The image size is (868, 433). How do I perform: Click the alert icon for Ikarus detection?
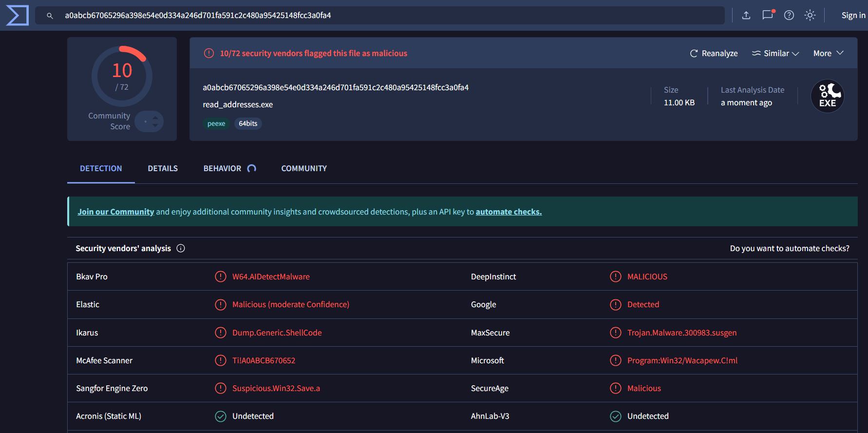point(221,333)
